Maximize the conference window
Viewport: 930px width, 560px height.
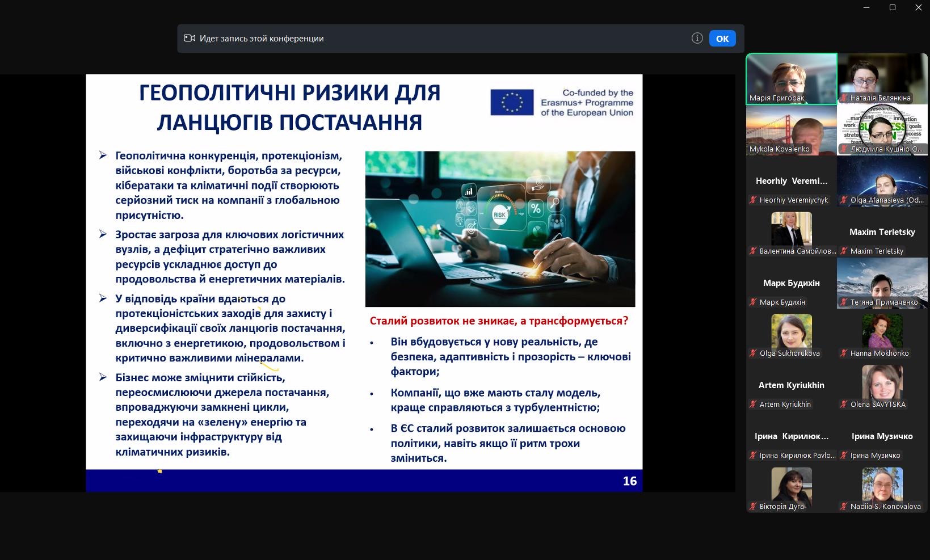click(893, 7)
